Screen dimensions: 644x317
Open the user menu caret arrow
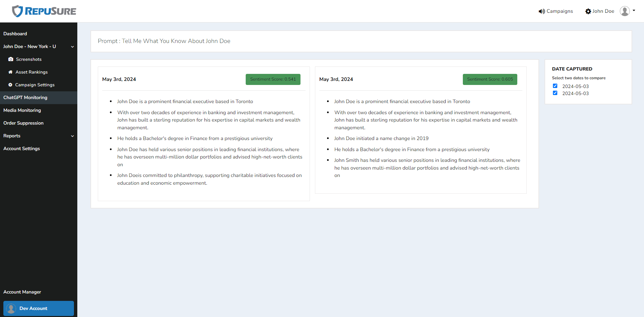point(634,11)
